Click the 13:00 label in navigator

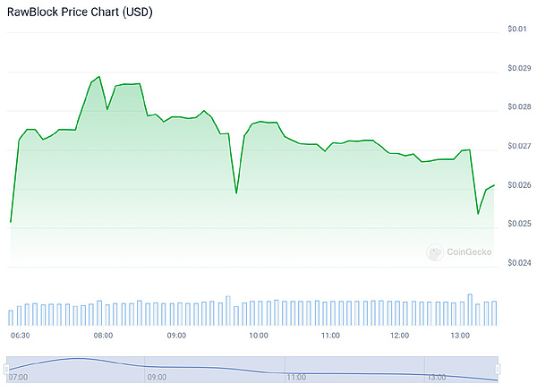click(x=438, y=378)
